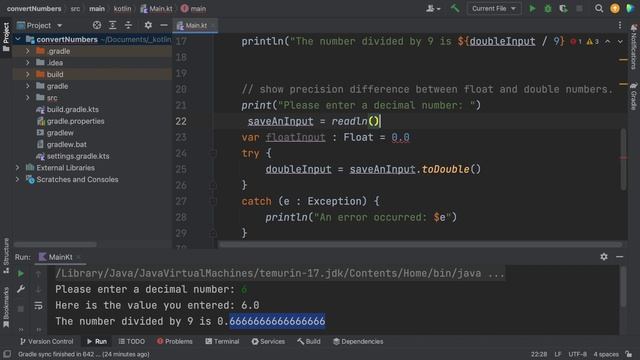The width and height of the screenshot is (640, 360).
Task: Click the main function breadcrumb
Action: 193,9
